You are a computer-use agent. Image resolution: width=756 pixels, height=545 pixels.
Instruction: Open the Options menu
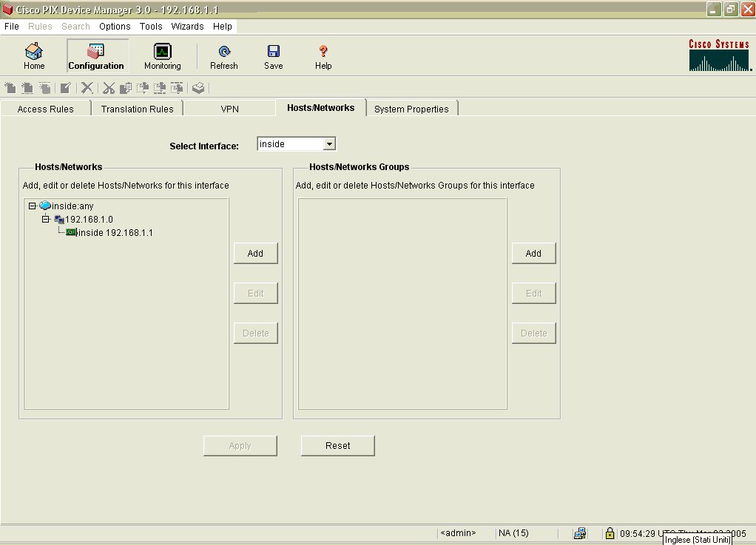coord(115,27)
